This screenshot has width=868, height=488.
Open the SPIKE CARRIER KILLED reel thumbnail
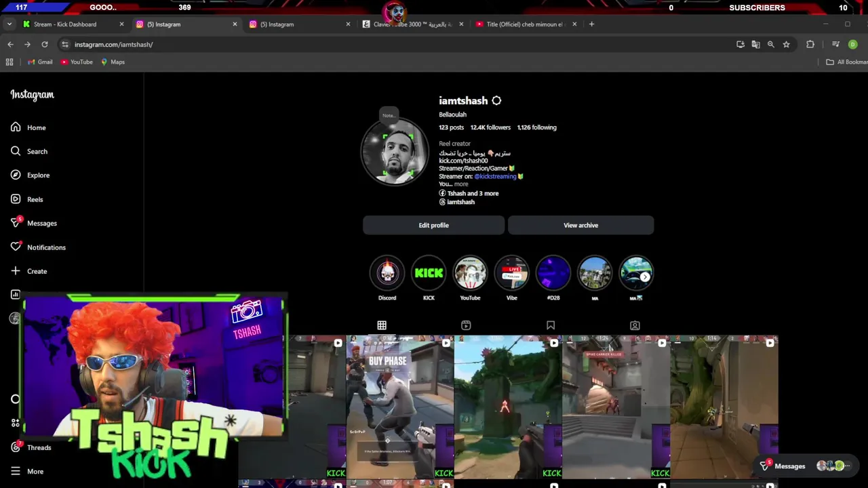(616, 407)
